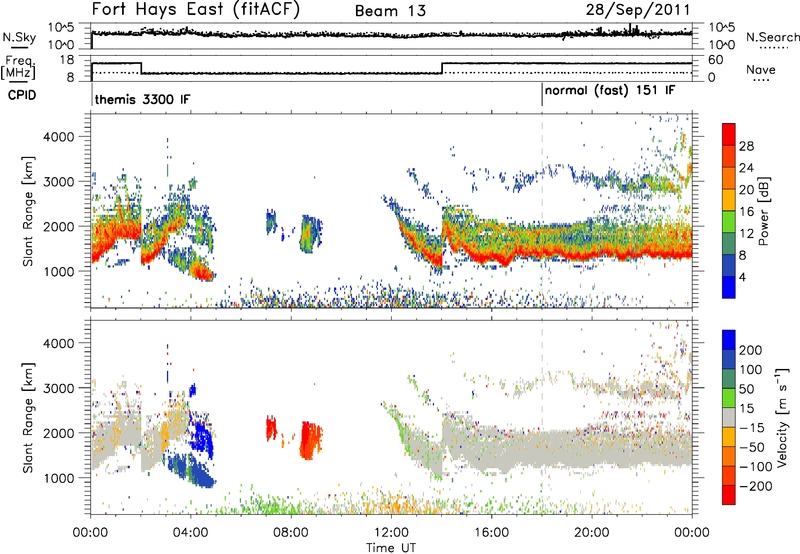
Task: Click the 'Beam 13' label
Action: (390, 11)
